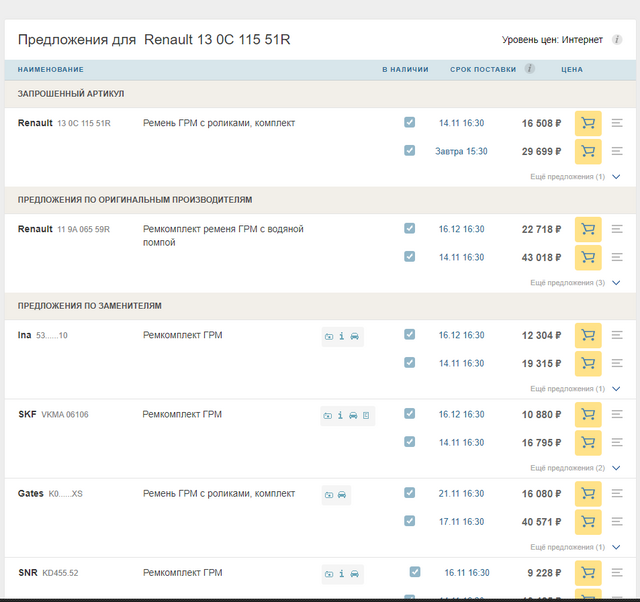Add Gates 40 571 ₽ offer to cart
The width and height of the screenshot is (640, 602).
[588, 522]
